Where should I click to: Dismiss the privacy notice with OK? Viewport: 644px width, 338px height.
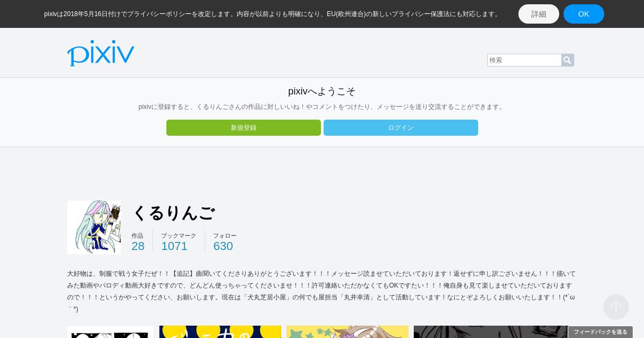pyautogui.click(x=584, y=14)
